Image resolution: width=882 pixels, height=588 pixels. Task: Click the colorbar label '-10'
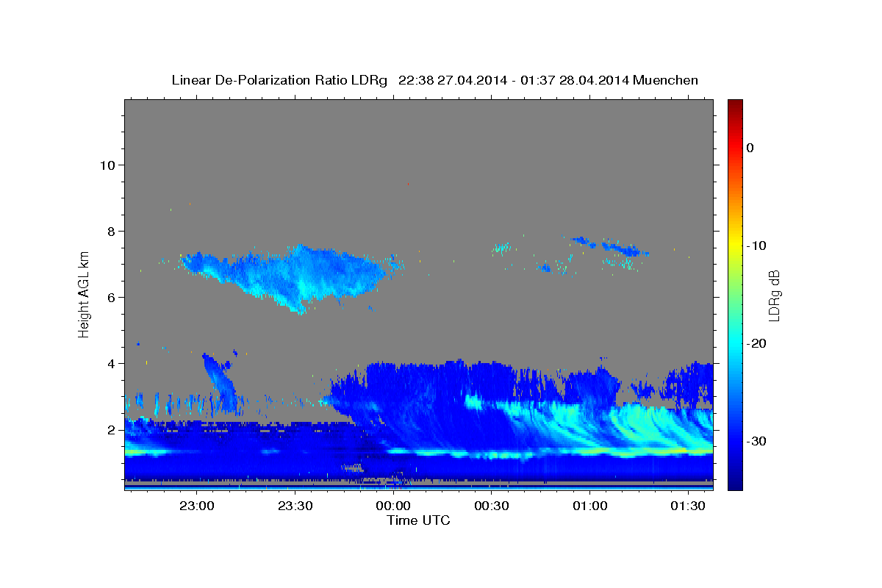(757, 245)
